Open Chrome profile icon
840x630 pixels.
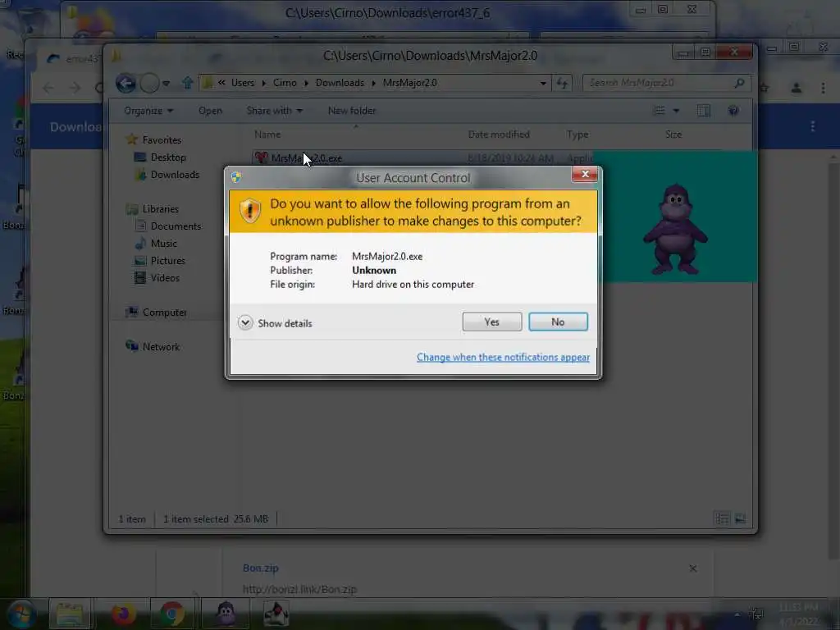click(x=796, y=88)
